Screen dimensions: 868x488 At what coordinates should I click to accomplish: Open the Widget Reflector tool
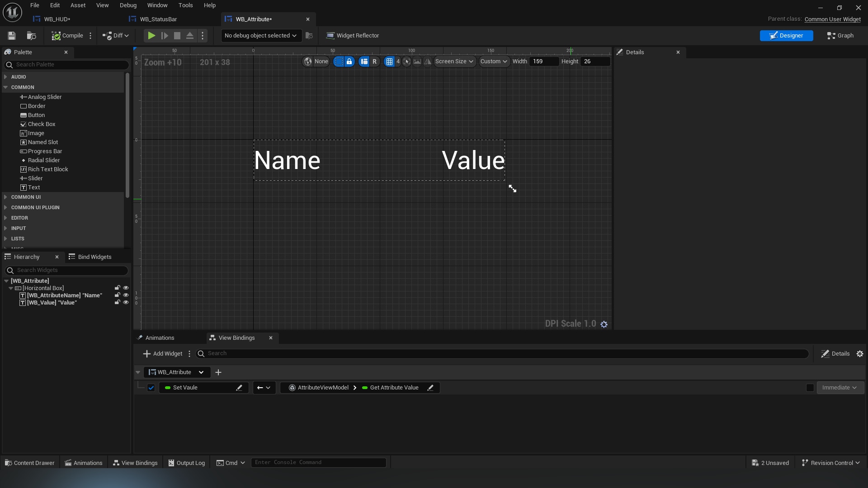(353, 36)
